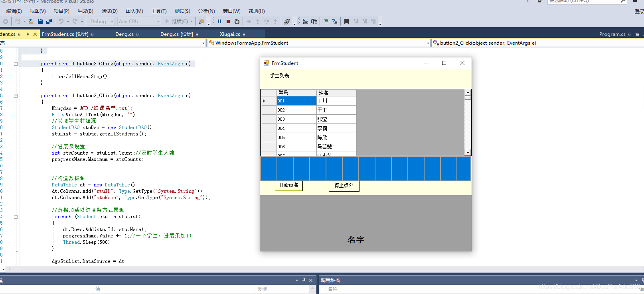Click the 开始点名 button in FrmStudent
644x294 pixels.
click(288, 186)
